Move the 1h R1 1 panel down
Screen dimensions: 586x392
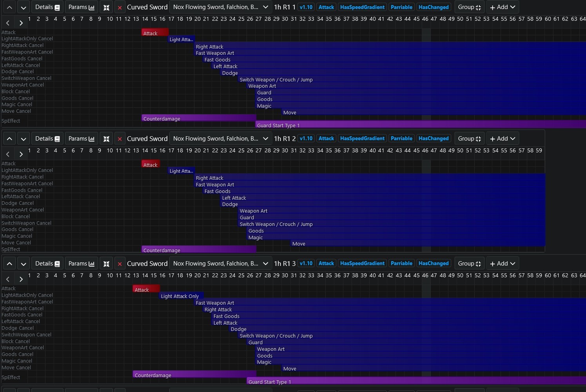point(24,7)
